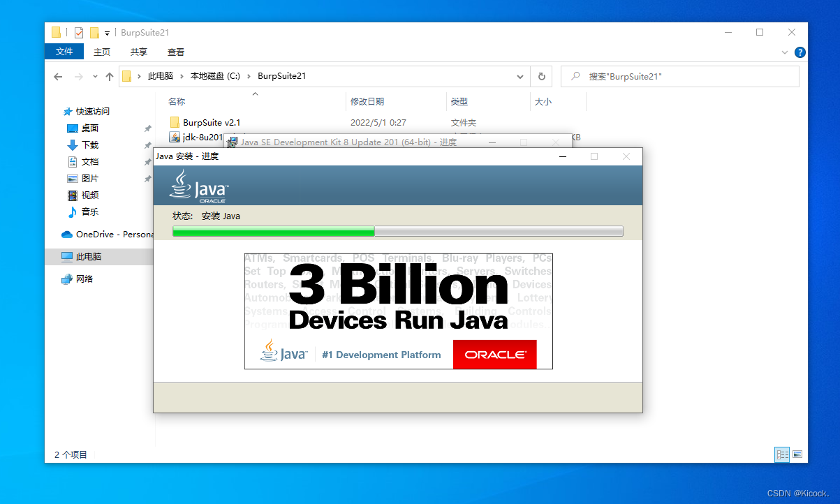Click the Java installer progress bar
The height and width of the screenshot is (504, 840).
pos(397,231)
